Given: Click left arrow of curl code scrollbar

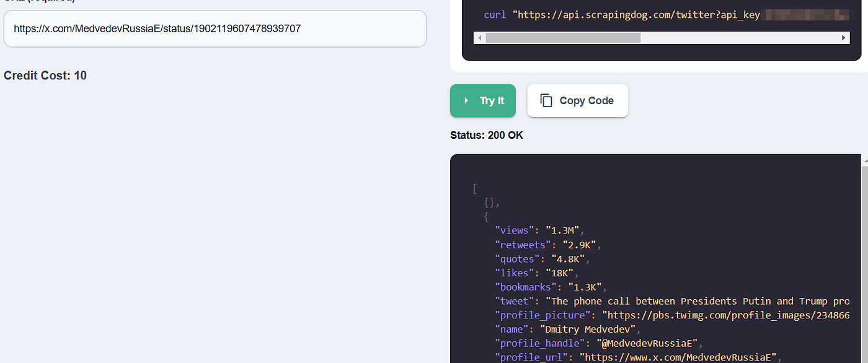Looking at the screenshot, I should point(479,38).
